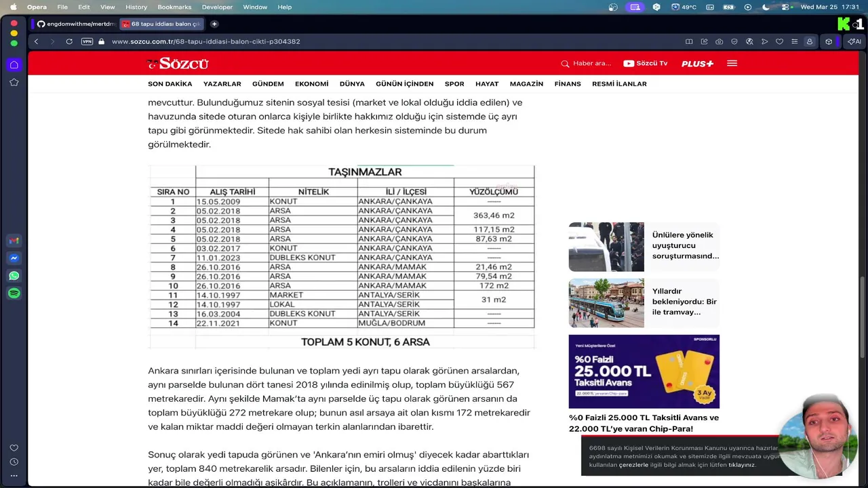868x488 pixels.
Task: Reload the current page
Action: coord(69,41)
